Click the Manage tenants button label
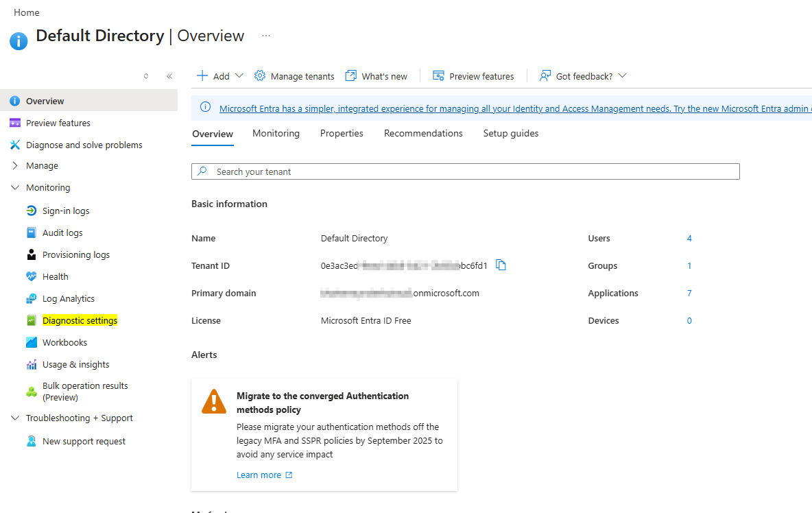 coord(302,77)
